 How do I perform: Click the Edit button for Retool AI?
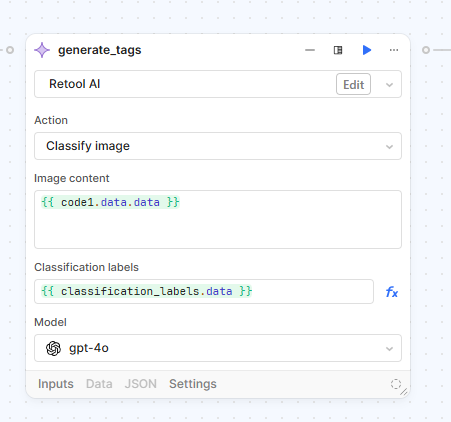(353, 84)
